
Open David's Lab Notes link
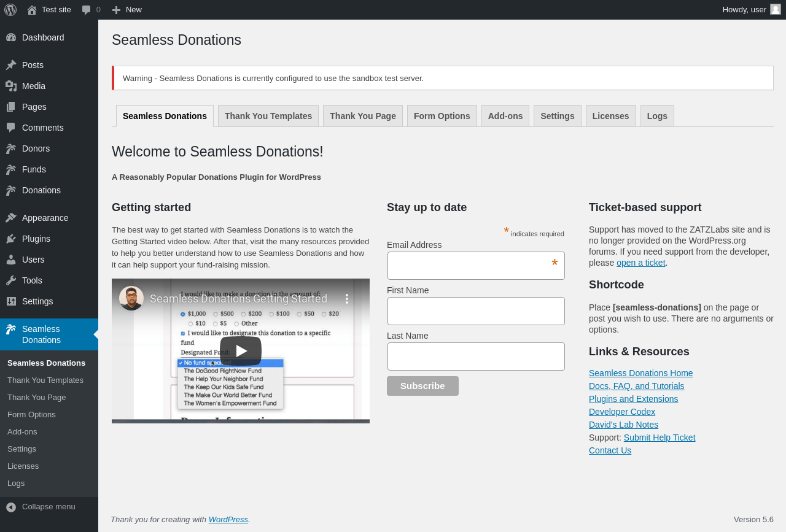[623, 425]
